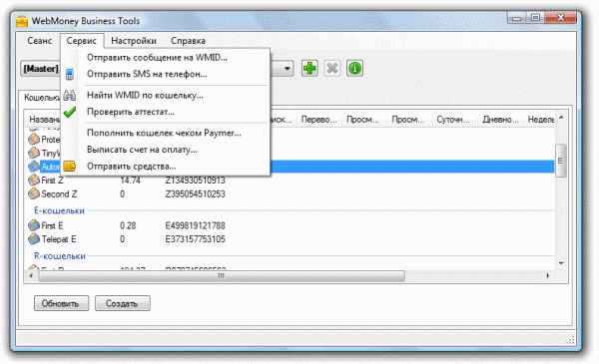Screen dimensions: 599x364
Task: Click the wallet icon of Second Z
Action: pos(34,193)
